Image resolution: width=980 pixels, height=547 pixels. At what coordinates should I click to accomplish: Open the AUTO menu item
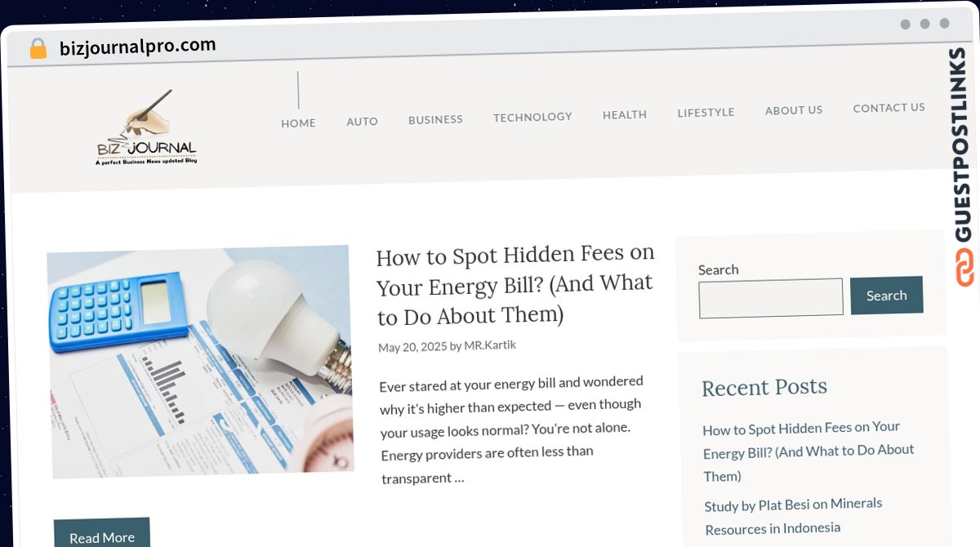coord(362,121)
